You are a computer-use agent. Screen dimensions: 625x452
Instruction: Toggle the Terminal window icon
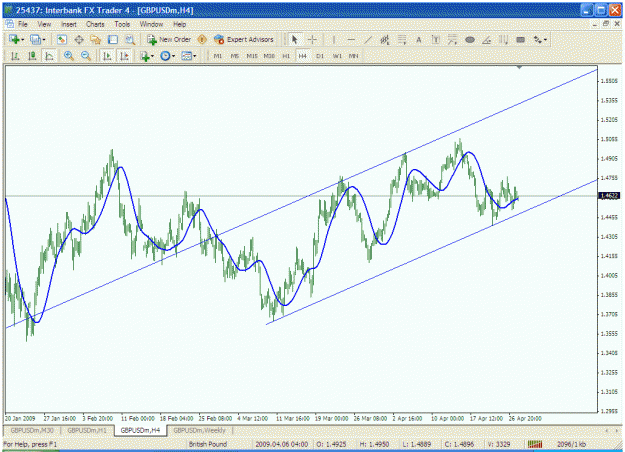[x=113, y=39]
